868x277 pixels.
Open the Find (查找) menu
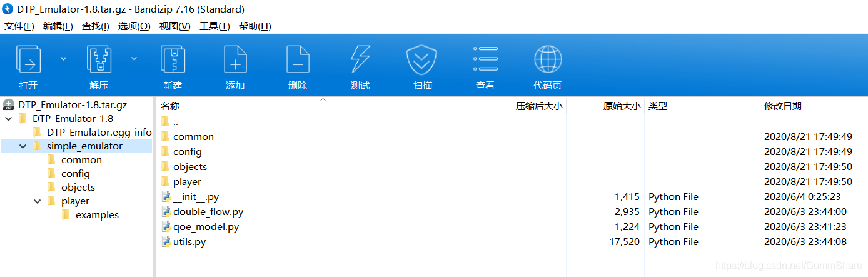tap(96, 26)
